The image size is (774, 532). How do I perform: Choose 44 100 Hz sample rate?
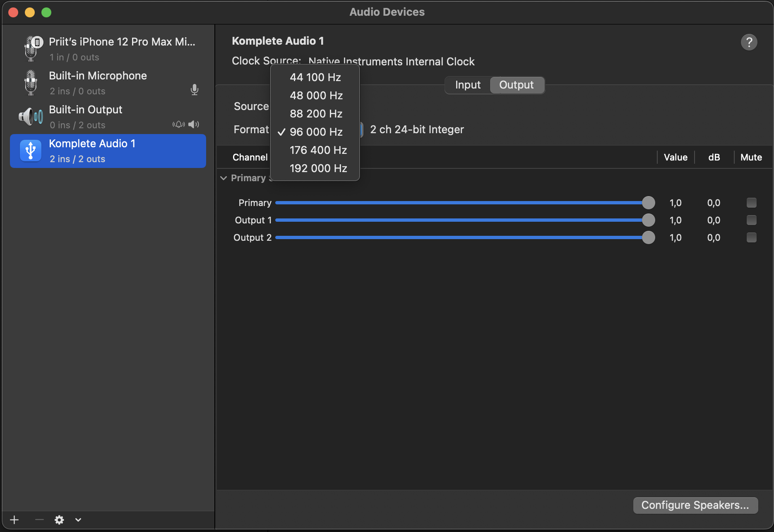click(315, 77)
